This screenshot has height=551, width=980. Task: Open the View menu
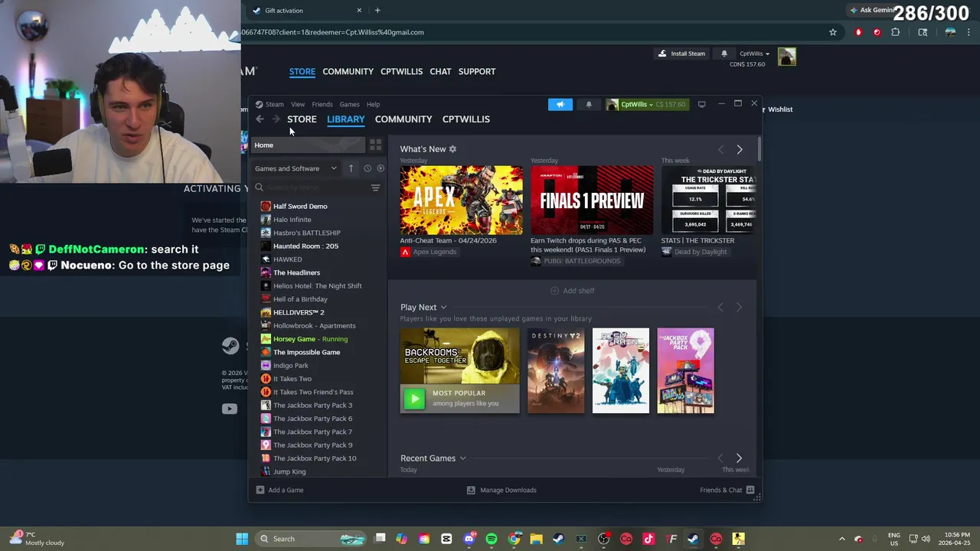click(x=298, y=104)
